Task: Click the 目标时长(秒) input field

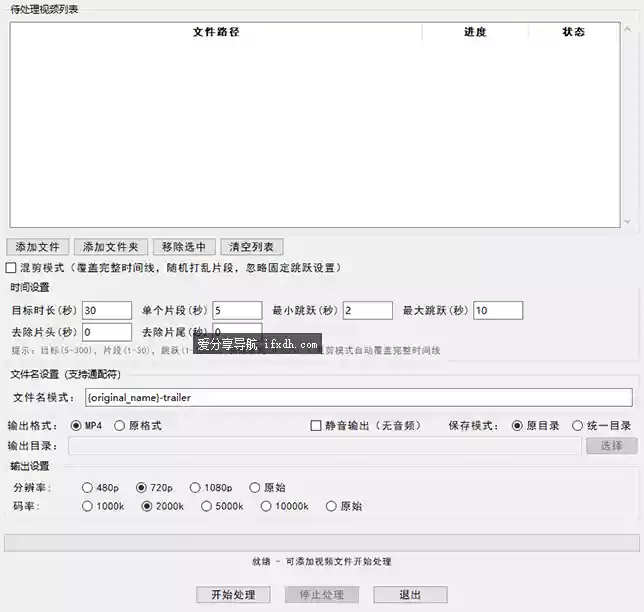Action: (107, 311)
